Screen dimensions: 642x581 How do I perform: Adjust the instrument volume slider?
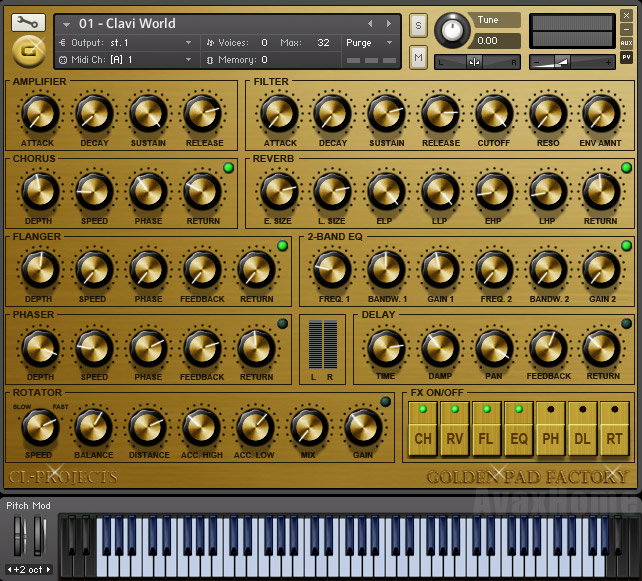pyautogui.click(x=572, y=62)
